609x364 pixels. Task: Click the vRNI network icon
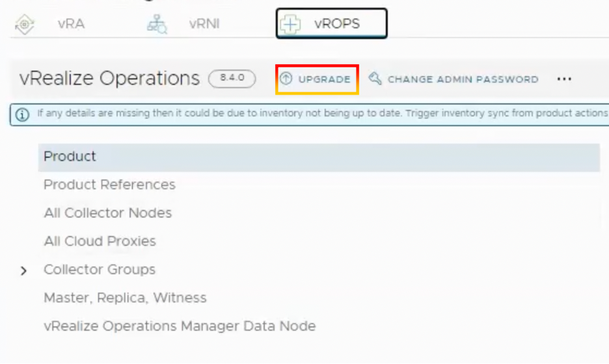click(157, 25)
